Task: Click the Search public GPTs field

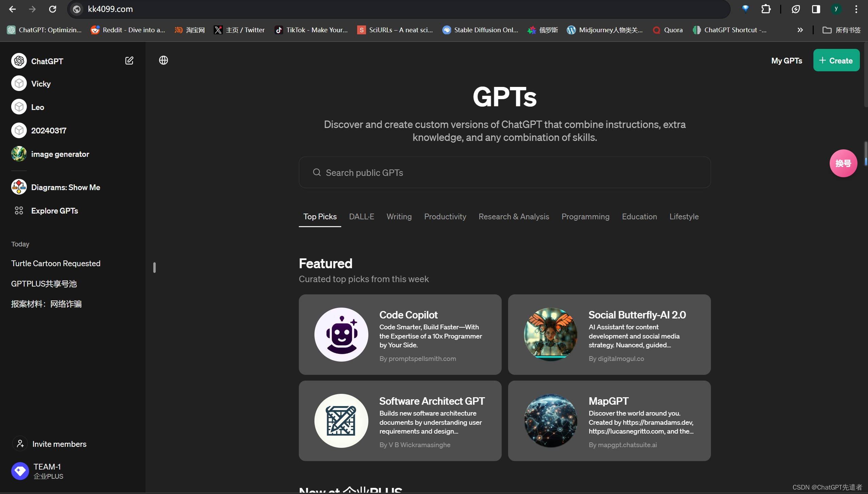Action: 504,172
